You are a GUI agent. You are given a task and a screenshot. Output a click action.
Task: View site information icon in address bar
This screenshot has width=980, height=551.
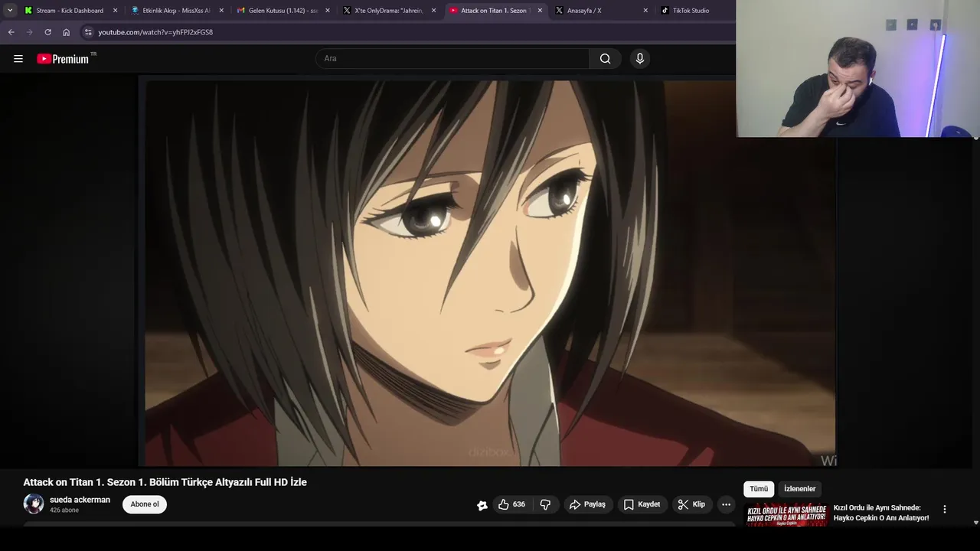point(88,32)
